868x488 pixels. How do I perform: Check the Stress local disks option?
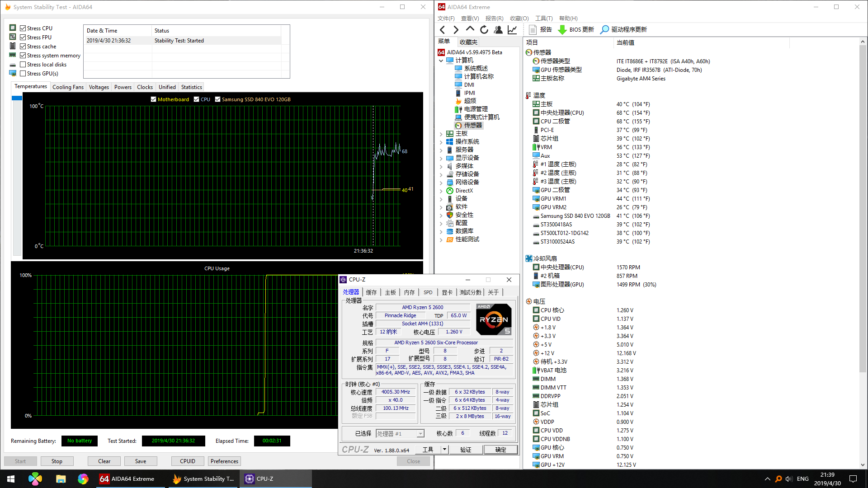tap(23, 65)
